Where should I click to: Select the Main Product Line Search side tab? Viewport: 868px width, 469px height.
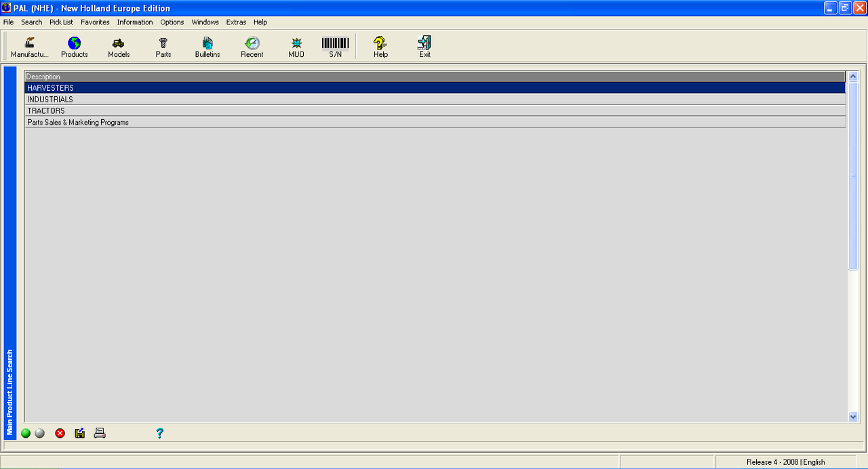click(x=9, y=253)
